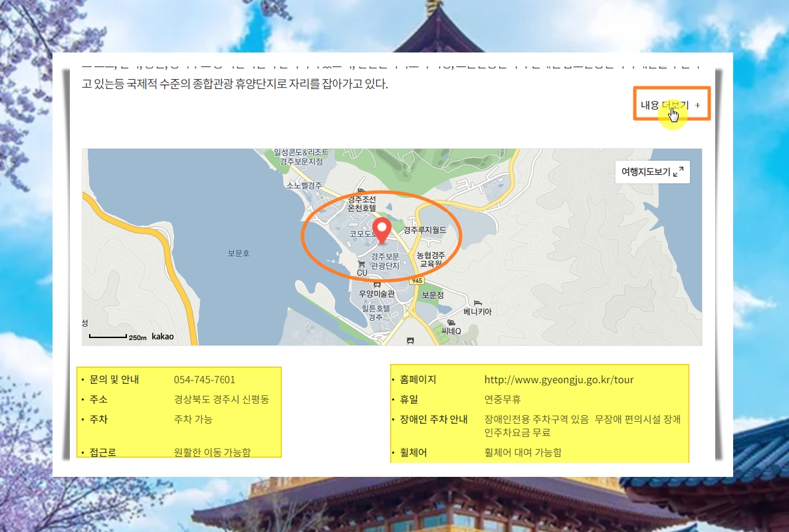
Task: Click the 씨네Q cinema label
Action: [451, 331]
